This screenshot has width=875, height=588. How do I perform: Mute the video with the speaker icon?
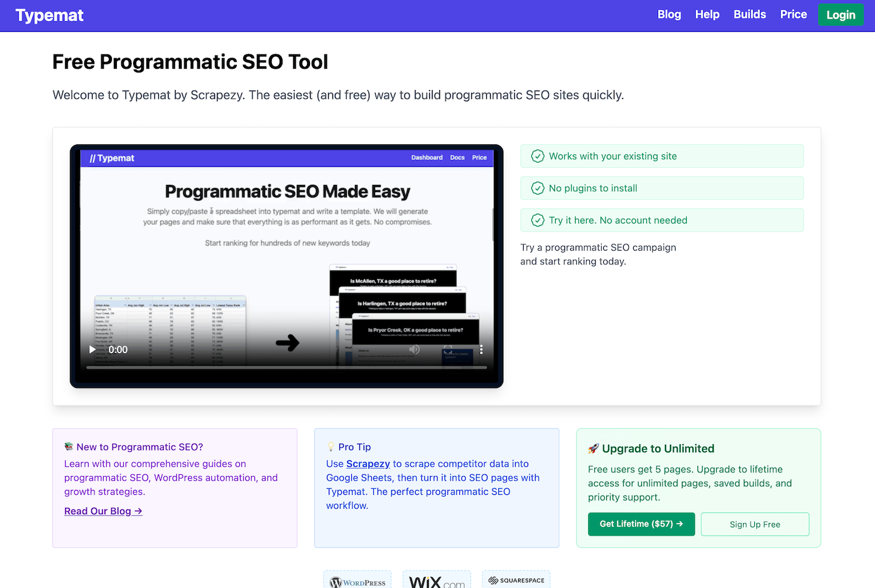(414, 349)
